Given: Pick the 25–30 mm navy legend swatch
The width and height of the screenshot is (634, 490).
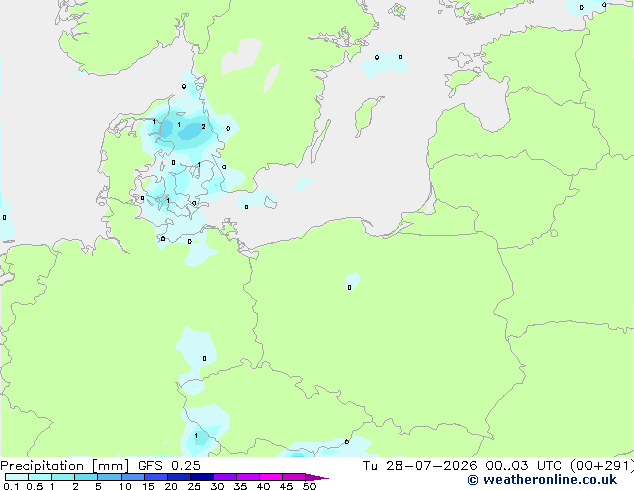Looking at the screenshot, I should (202, 477).
